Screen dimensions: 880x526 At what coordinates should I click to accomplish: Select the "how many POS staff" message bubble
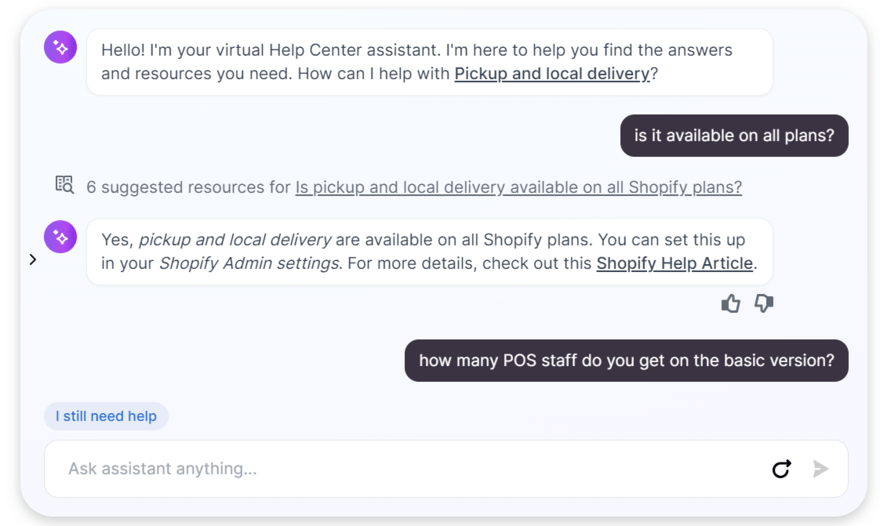click(626, 361)
